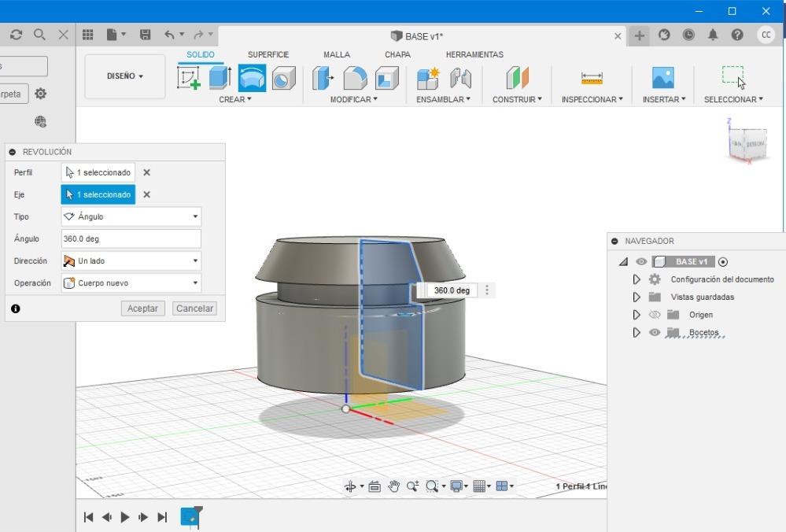This screenshot has width=786, height=532.
Task: Toggle visibility eye of BASE v1
Action: pos(641,262)
